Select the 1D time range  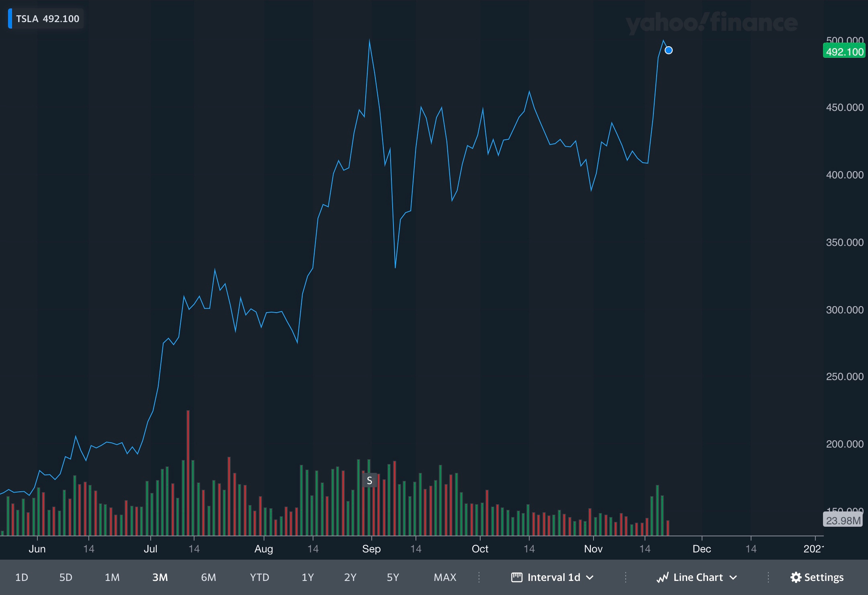pyautogui.click(x=22, y=577)
